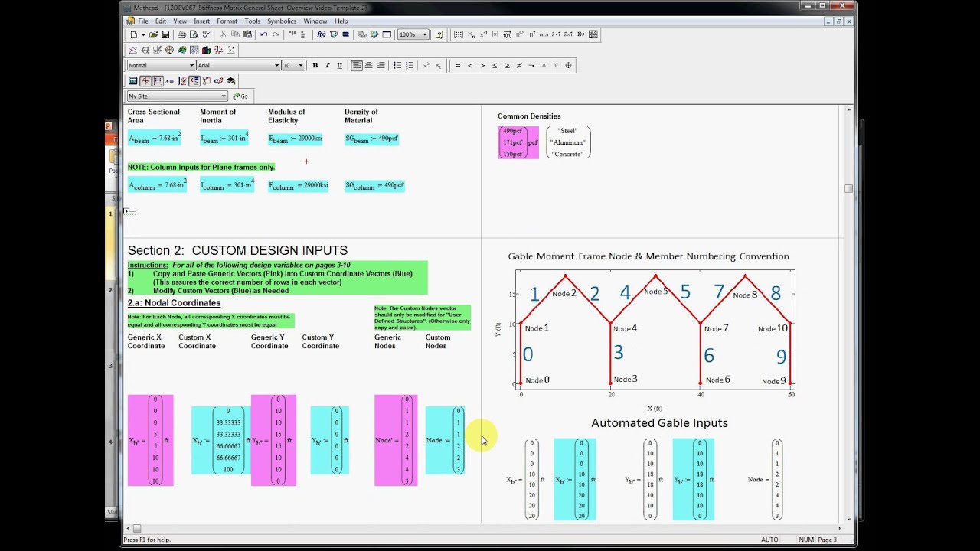
Task: Open the Insert menu
Action: tap(201, 21)
